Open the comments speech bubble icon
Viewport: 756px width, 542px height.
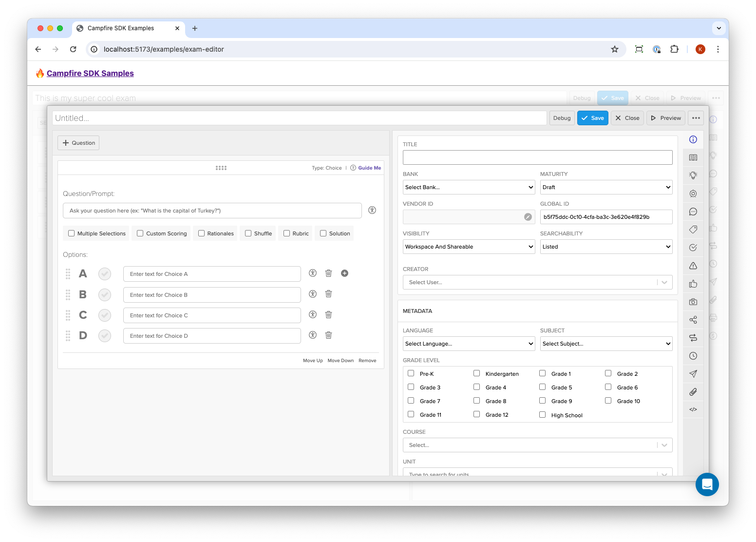click(x=693, y=212)
